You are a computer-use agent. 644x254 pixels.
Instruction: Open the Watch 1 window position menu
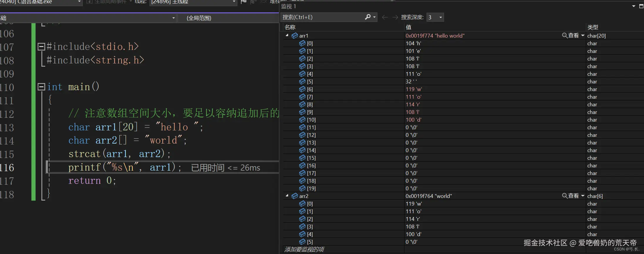[633, 6]
